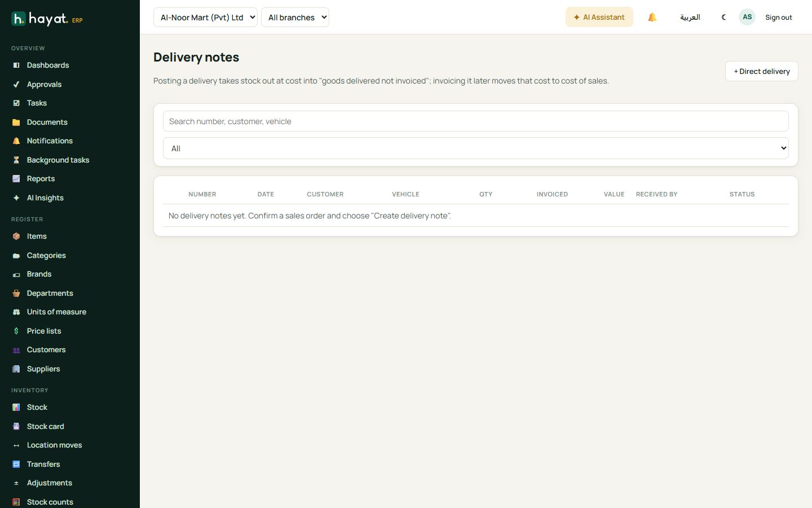Click the Documents folder icon
This screenshot has height=508, width=812.
(x=16, y=122)
